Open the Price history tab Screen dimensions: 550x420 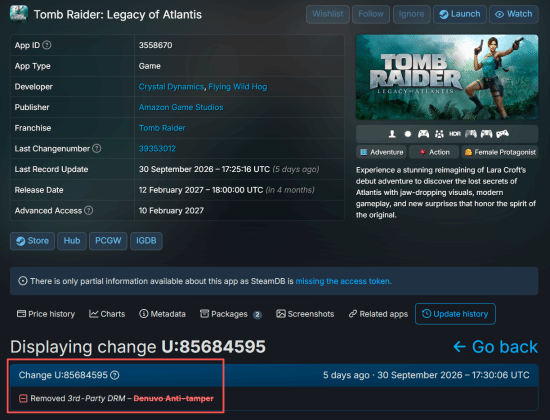click(46, 314)
